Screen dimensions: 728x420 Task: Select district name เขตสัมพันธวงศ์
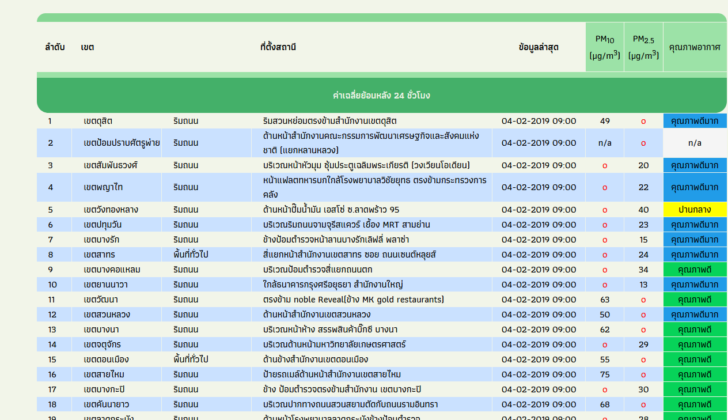pyautogui.click(x=110, y=165)
